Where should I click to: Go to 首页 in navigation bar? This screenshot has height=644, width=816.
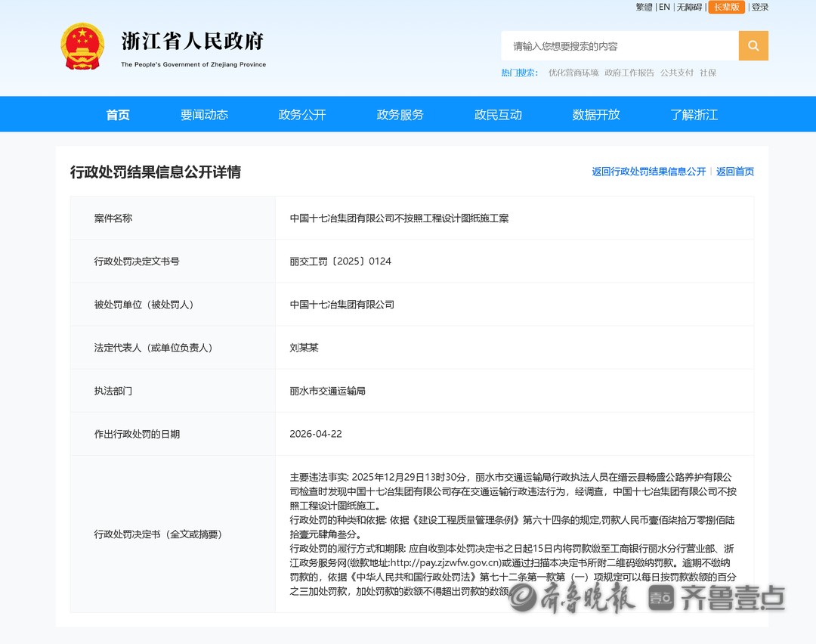tap(118, 115)
